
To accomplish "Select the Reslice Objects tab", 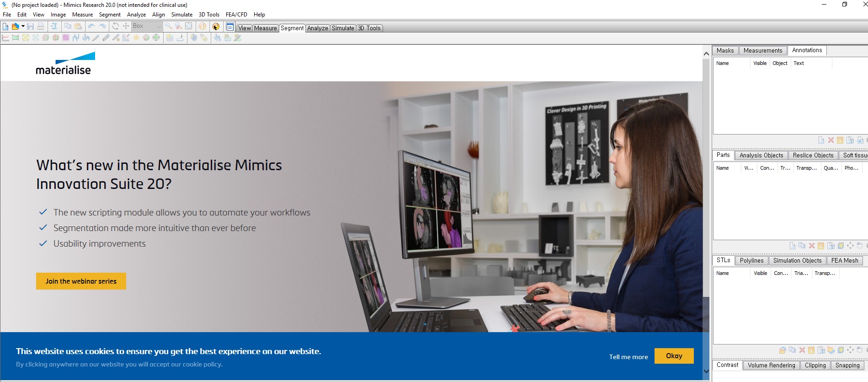I will (x=813, y=156).
